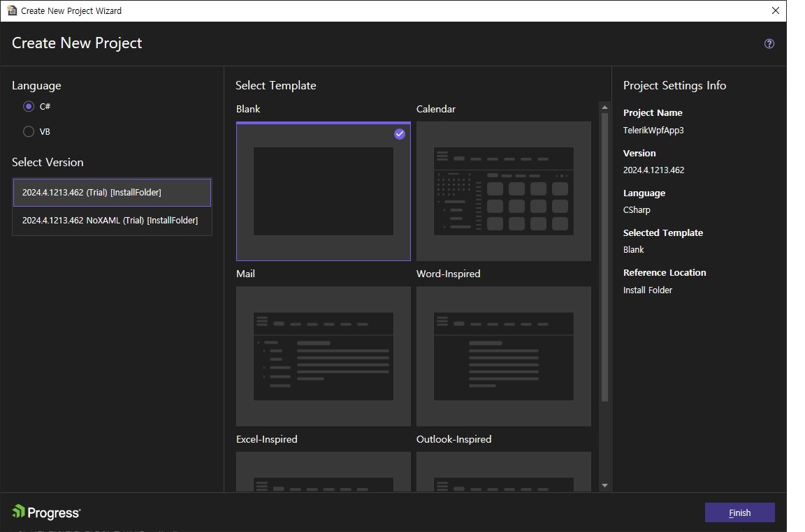805x532 pixels.
Task: Click the template list scroll-down arrow
Action: pos(604,485)
